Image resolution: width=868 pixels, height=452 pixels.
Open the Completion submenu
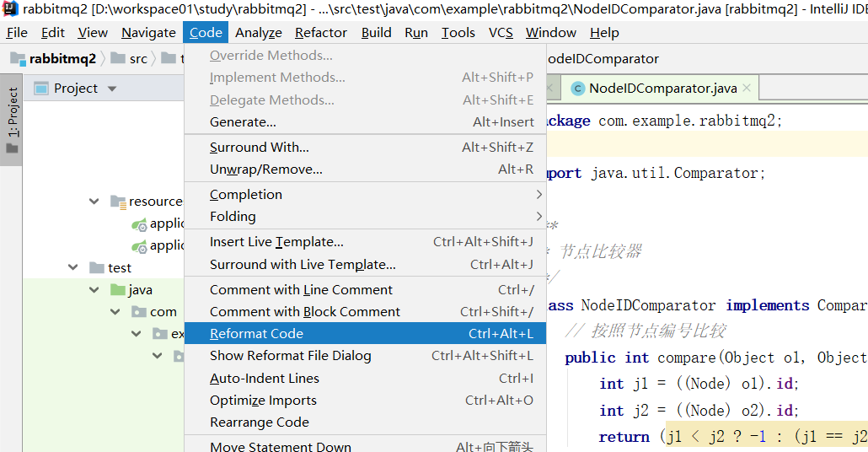coord(366,195)
